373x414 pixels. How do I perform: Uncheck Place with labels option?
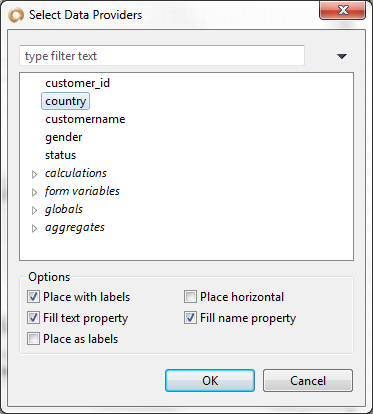tap(33, 297)
